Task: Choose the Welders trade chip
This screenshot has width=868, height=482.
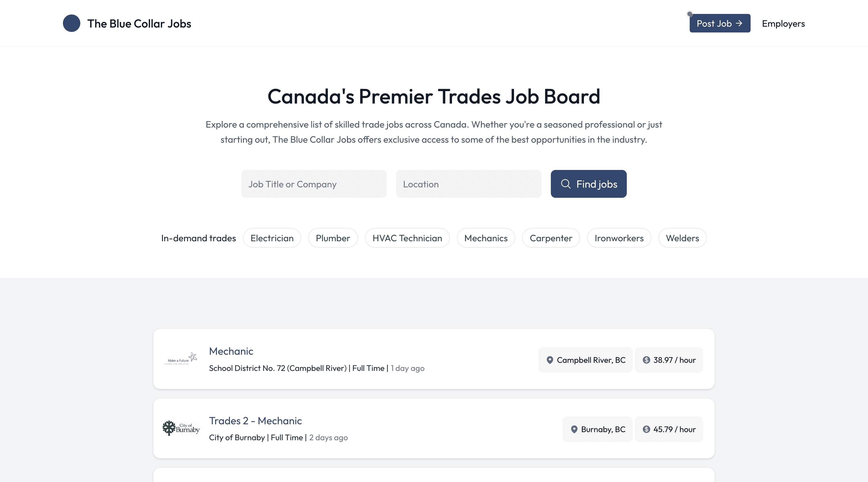Action: (682, 238)
